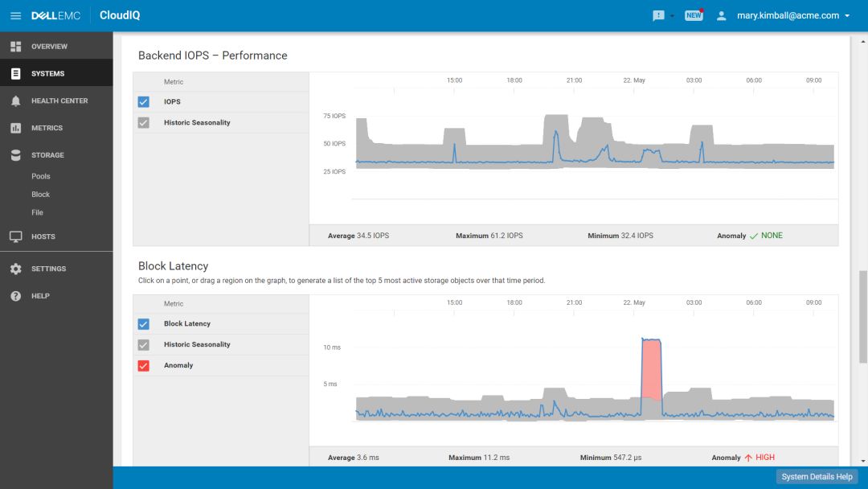Viewport: 868px width, 489px height.
Task: Toggle Backend IOPS Historic Seasonality checkbox
Action: pos(143,123)
